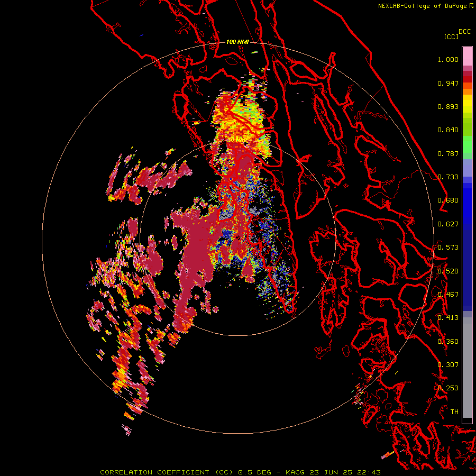The height and width of the screenshot is (476, 476).
Task: Select the 0.893 scale value
Action: (x=448, y=106)
